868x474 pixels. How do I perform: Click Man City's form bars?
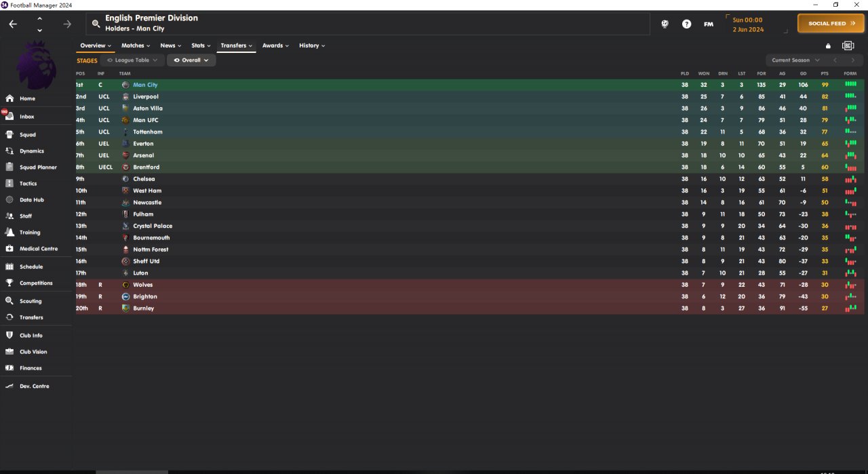coord(851,85)
